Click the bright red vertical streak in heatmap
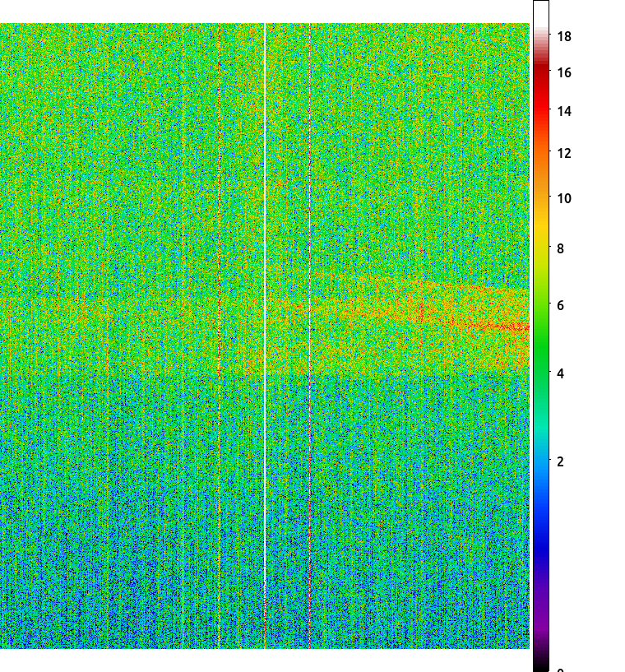Viewport: 625px width, 672px height. 220,336
